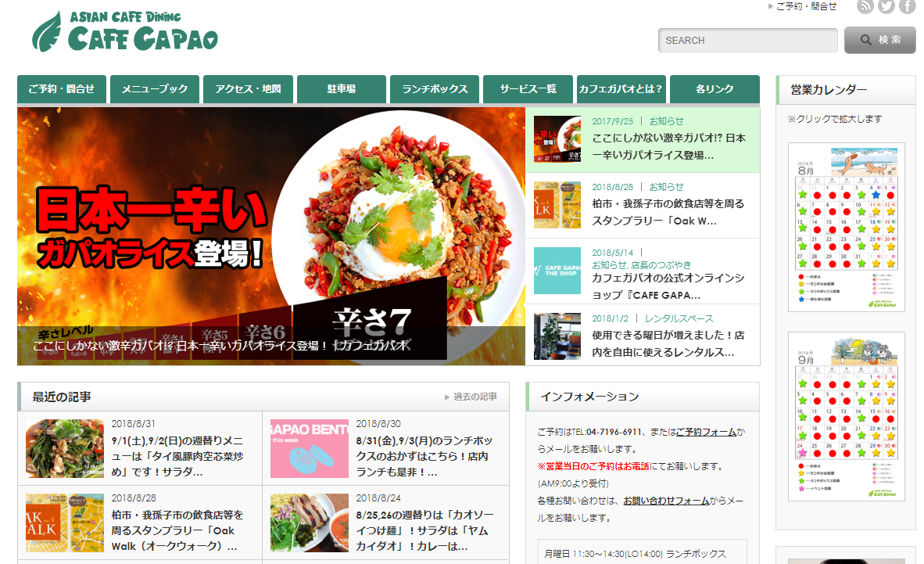Open the 2018/8/24 khao soi article thumbnail
The image size is (924, 564).
coord(310,523)
